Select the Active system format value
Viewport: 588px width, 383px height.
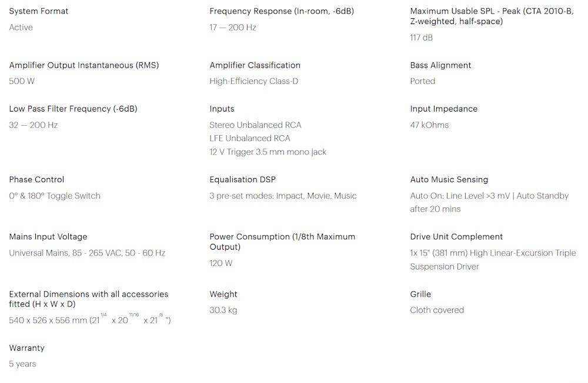tap(21, 28)
